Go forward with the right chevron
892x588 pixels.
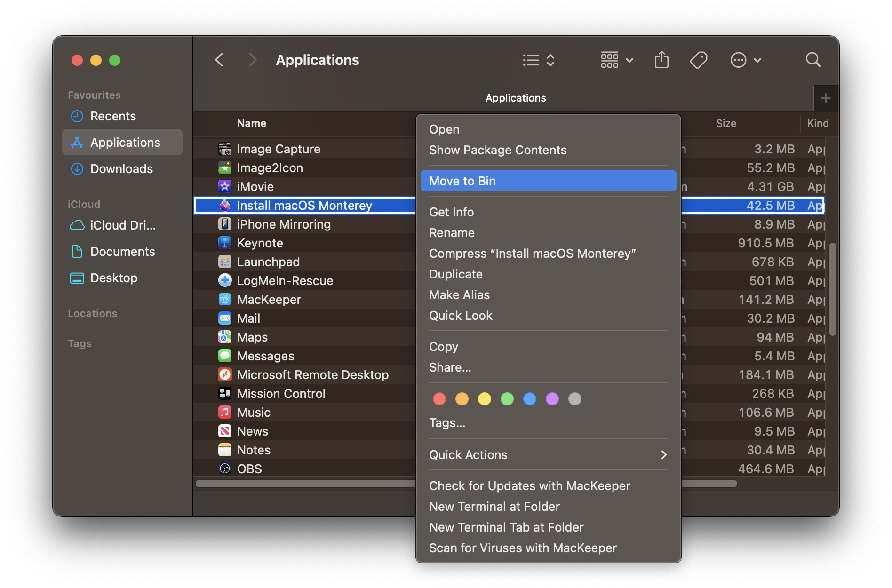point(253,60)
